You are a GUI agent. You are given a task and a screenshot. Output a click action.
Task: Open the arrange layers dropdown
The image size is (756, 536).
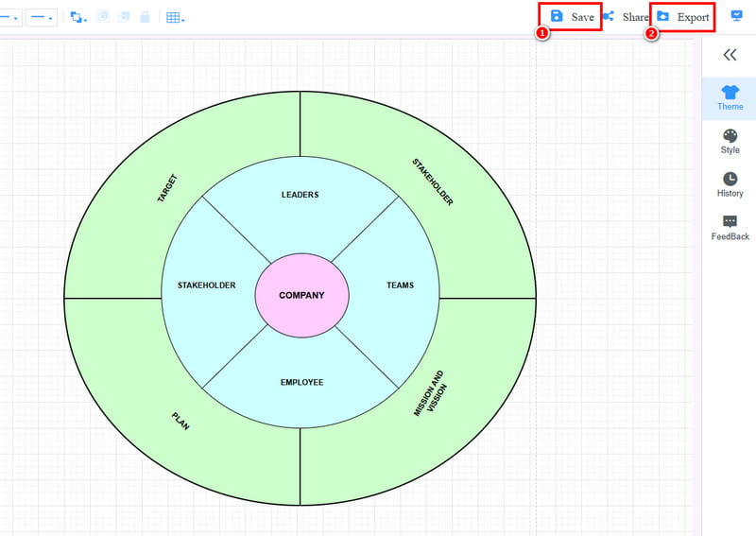[x=79, y=17]
